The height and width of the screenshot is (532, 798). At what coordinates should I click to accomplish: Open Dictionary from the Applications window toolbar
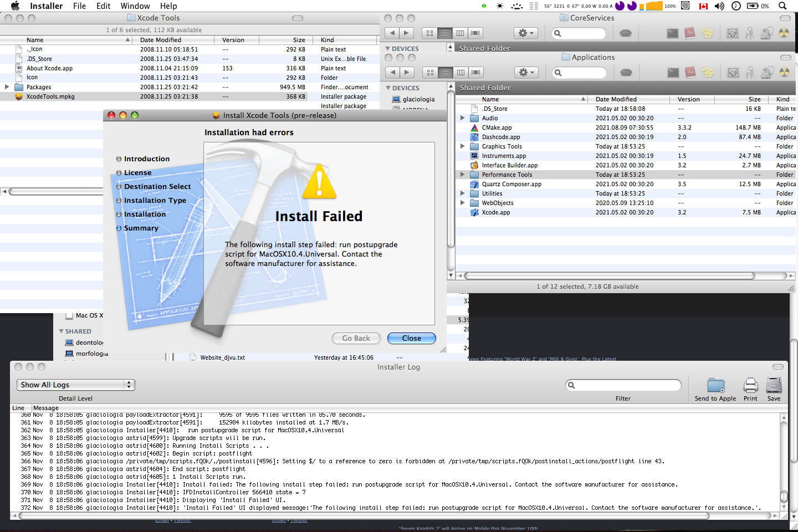[690, 73]
